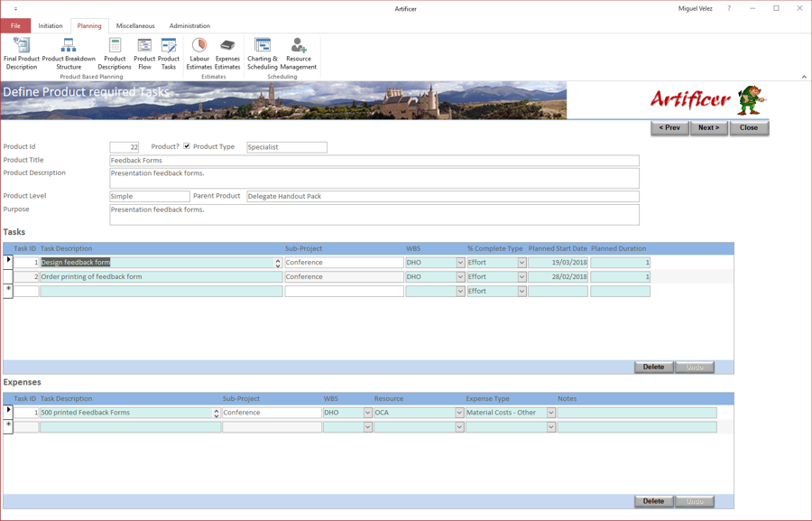Open % Complete Type dropdown in new task row
The image size is (812, 521).
pyautogui.click(x=522, y=292)
